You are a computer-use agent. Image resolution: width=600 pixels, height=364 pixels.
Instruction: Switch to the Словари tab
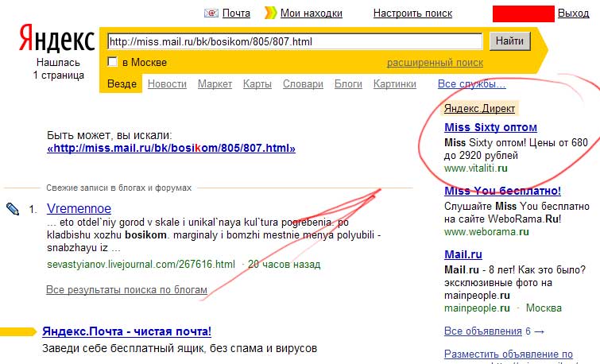[x=303, y=83]
